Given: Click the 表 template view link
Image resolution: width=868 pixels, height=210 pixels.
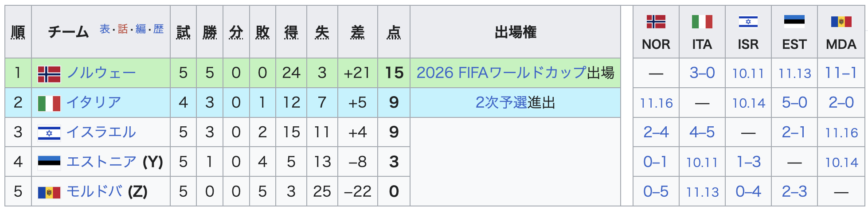Looking at the screenshot, I should point(105,29).
